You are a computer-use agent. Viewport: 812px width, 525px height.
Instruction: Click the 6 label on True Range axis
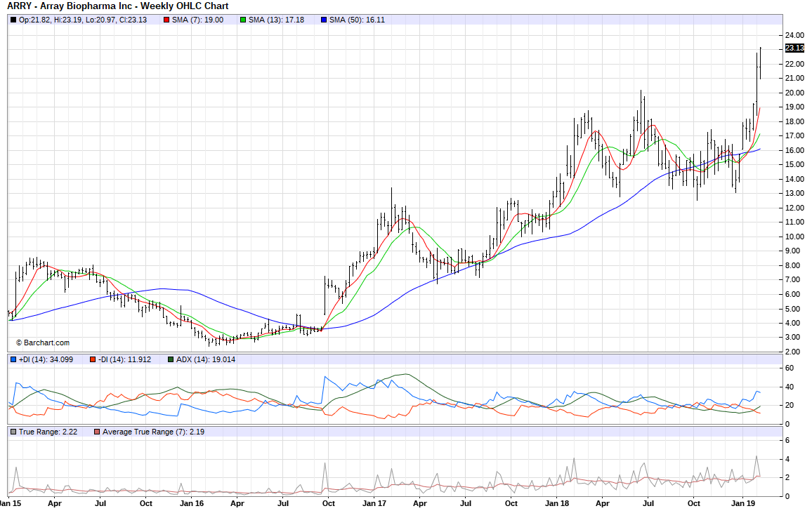tap(787, 441)
